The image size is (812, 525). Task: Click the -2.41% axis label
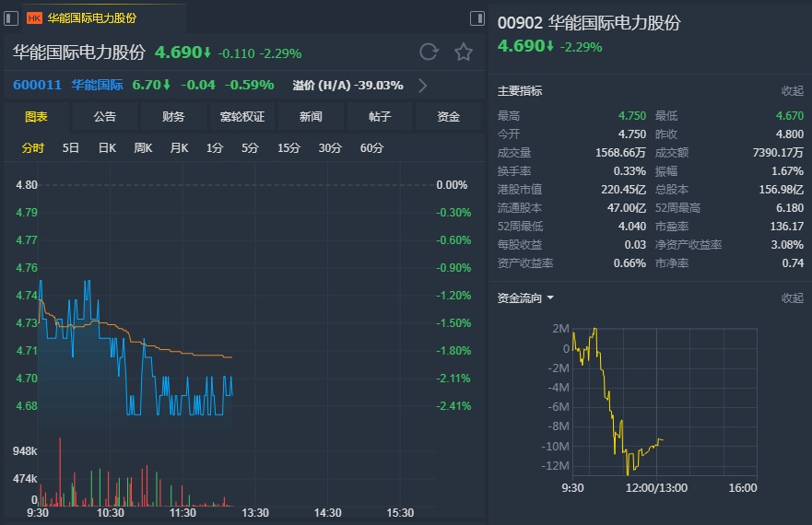(x=453, y=406)
